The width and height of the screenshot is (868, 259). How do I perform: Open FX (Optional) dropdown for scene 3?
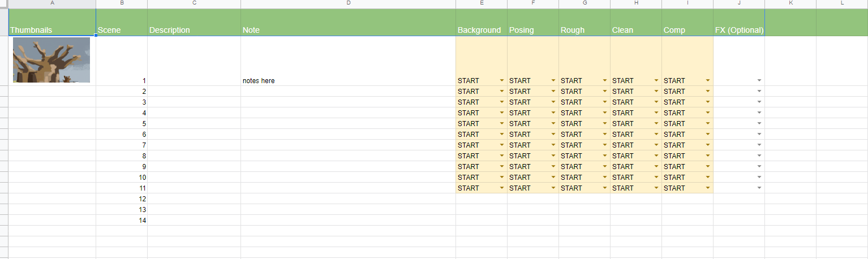(x=759, y=102)
